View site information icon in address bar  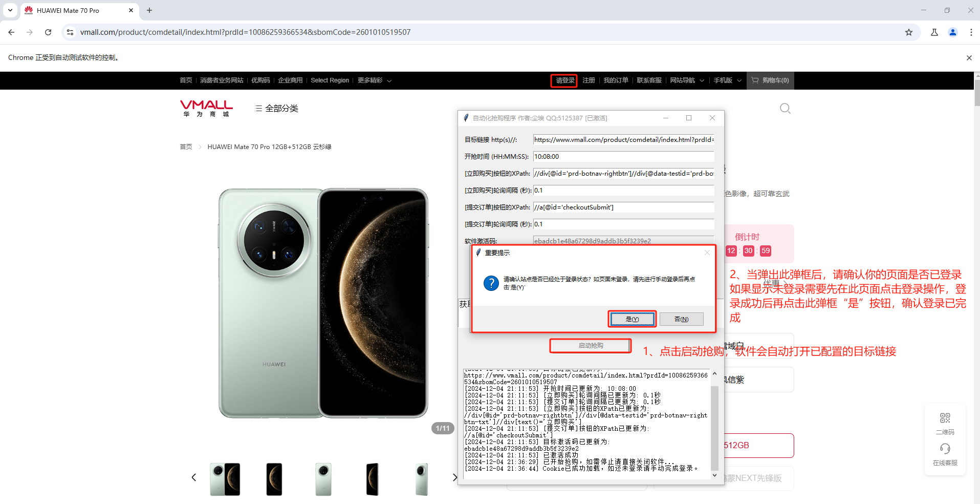click(70, 32)
